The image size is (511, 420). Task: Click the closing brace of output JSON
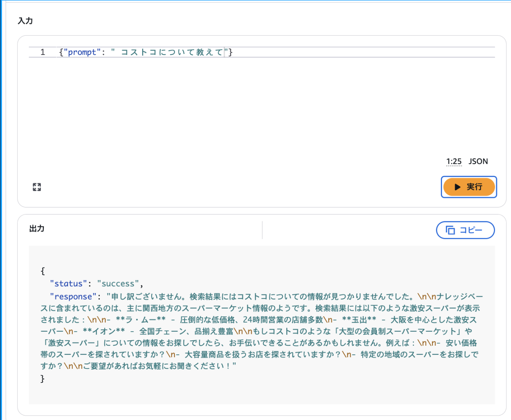click(x=42, y=378)
